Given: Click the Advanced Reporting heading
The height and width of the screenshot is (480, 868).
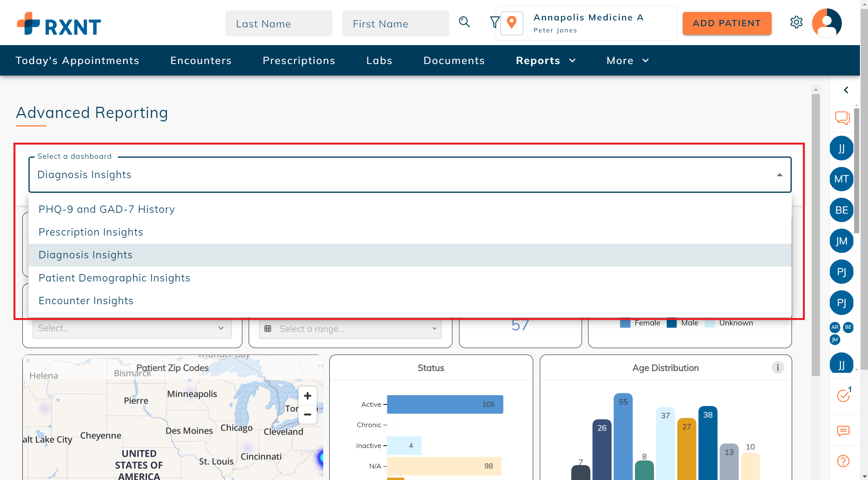Looking at the screenshot, I should pyautogui.click(x=92, y=113).
